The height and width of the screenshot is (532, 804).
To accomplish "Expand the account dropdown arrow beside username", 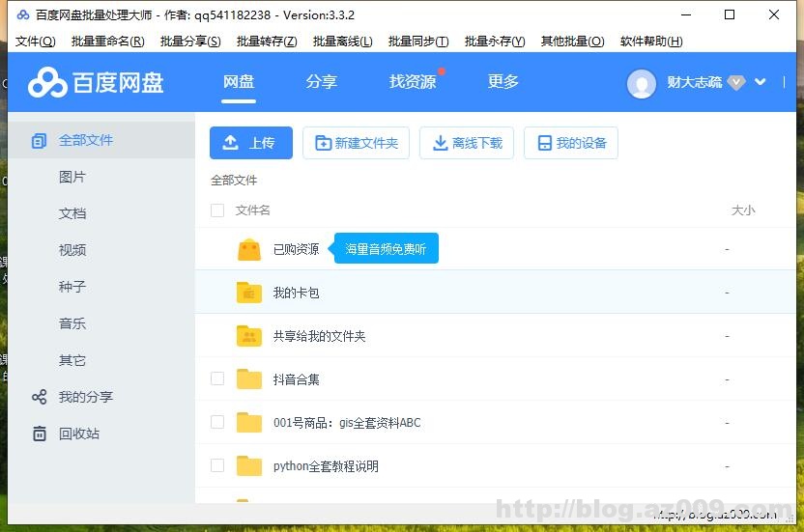I will [x=761, y=82].
